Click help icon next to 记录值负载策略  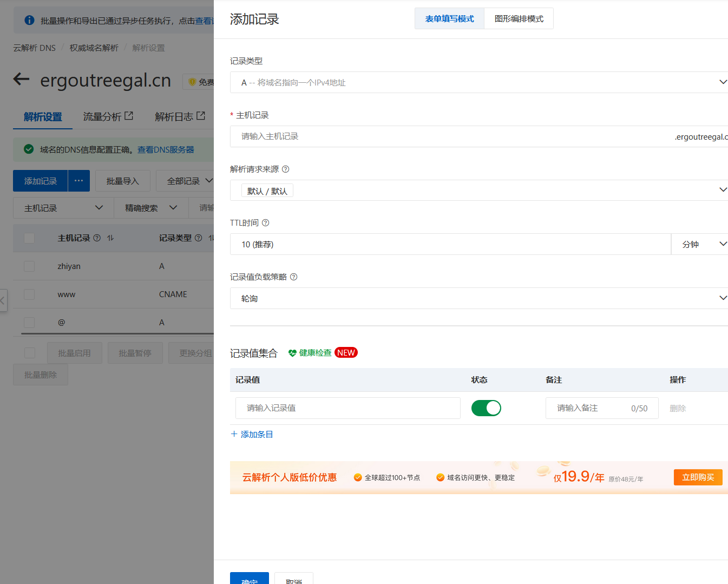click(x=294, y=277)
